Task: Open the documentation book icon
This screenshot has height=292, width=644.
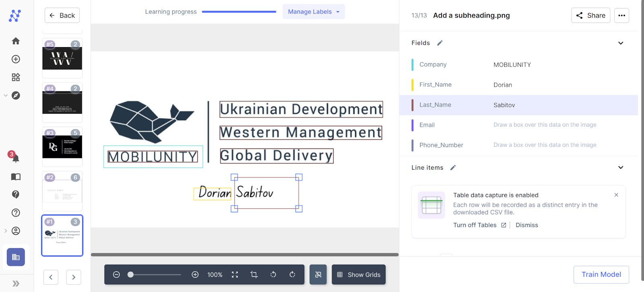Action: tap(16, 177)
